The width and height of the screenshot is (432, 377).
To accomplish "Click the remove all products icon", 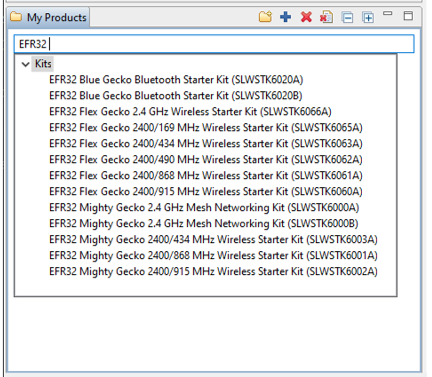I will (326, 17).
